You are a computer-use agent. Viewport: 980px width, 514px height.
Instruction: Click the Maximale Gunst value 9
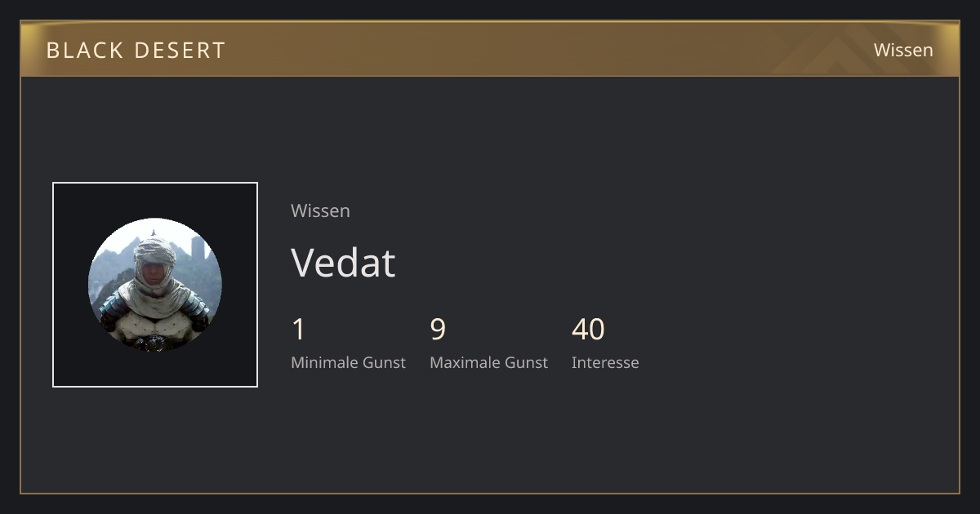(438, 330)
